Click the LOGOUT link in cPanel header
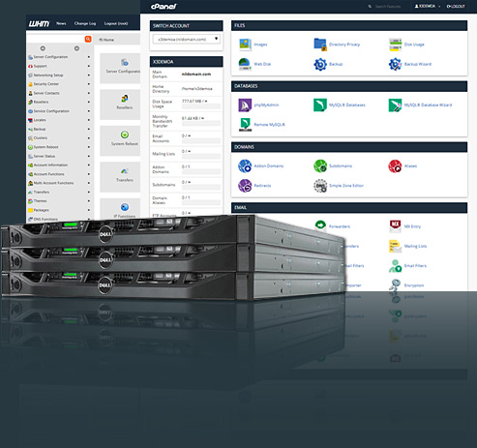Viewport: 477px width, 448px height. click(x=456, y=6)
